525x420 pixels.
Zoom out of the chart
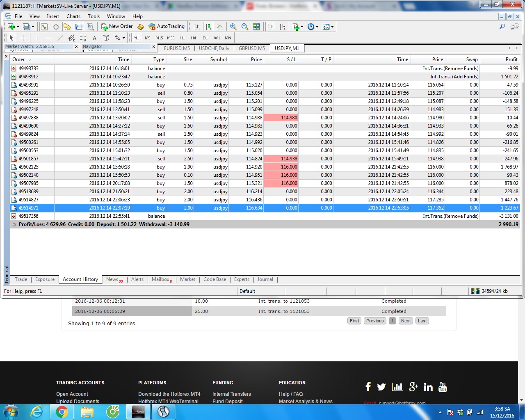(245, 27)
